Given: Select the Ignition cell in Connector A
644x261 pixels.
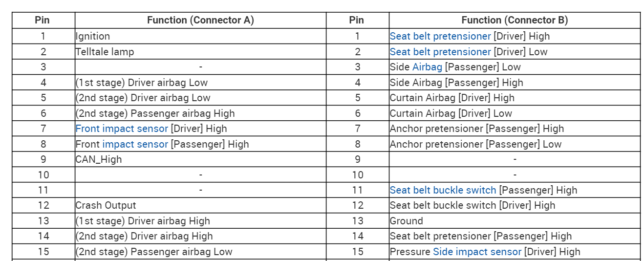Looking at the screenshot, I should point(93,36).
